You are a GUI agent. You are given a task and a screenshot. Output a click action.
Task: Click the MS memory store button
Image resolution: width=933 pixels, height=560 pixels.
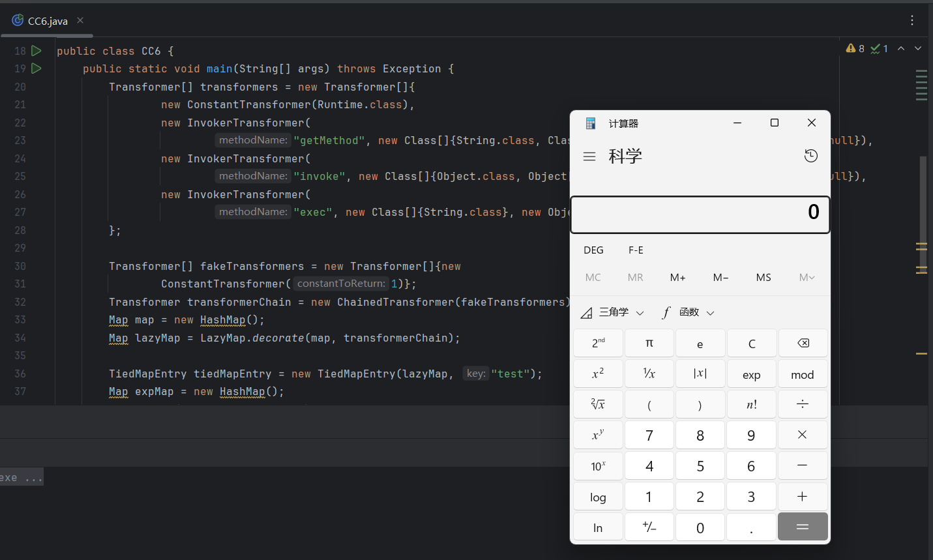tap(763, 278)
